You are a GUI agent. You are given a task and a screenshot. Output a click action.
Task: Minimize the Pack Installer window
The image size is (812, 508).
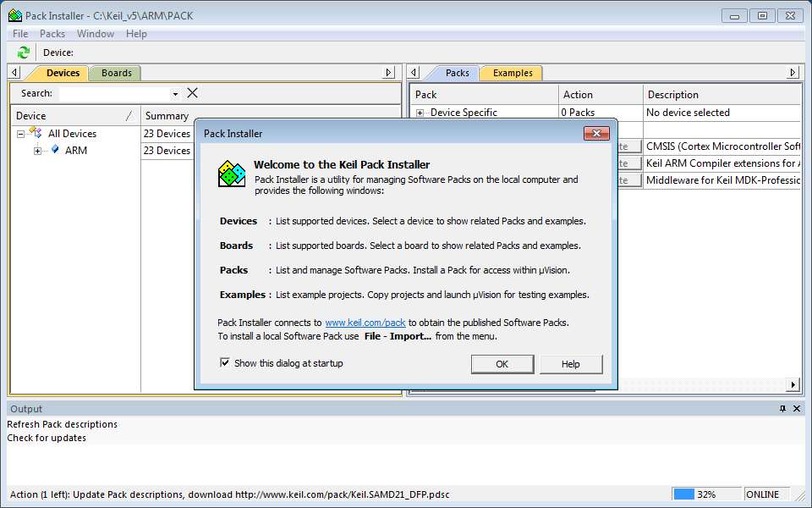tap(734, 16)
